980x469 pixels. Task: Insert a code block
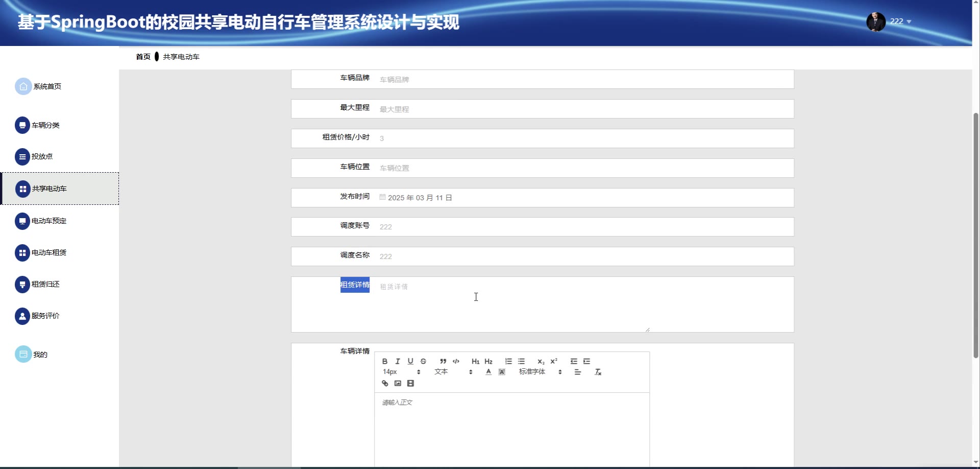456,361
